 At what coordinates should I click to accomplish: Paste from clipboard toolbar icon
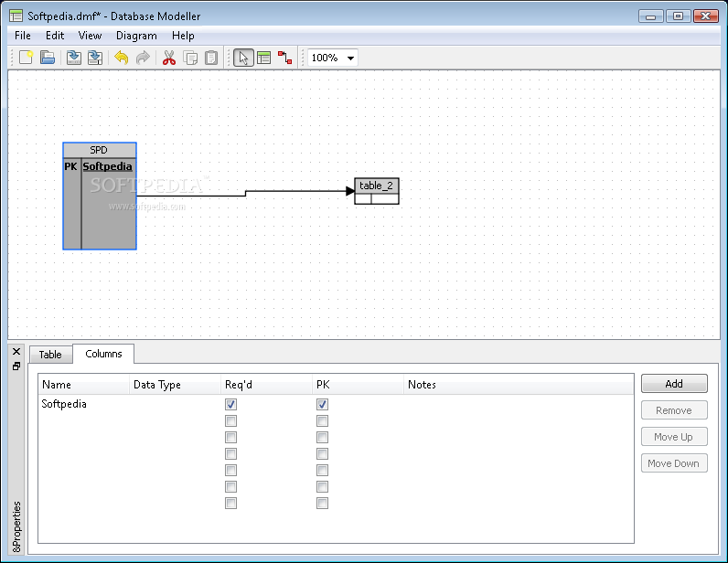point(211,58)
